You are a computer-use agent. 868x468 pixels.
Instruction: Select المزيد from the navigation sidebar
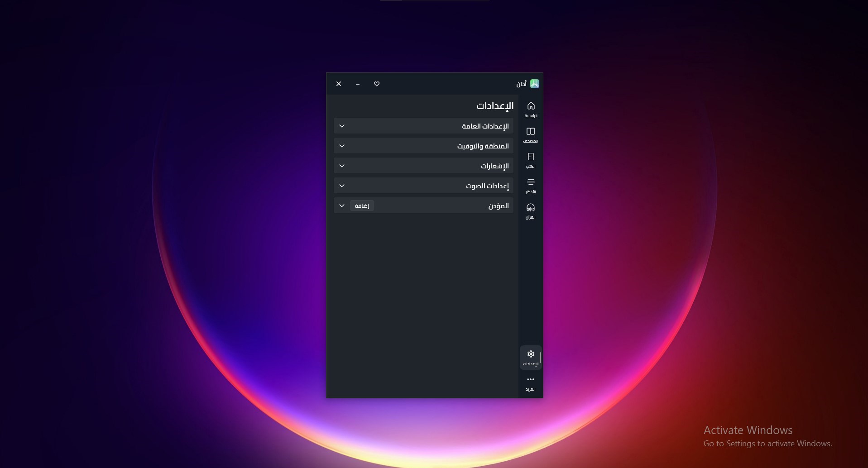pos(531,383)
